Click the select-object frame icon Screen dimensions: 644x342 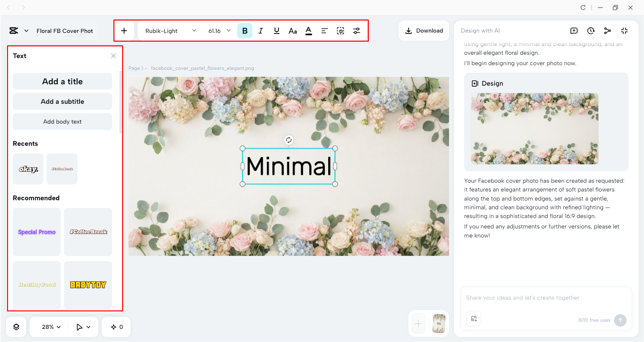[340, 31]
